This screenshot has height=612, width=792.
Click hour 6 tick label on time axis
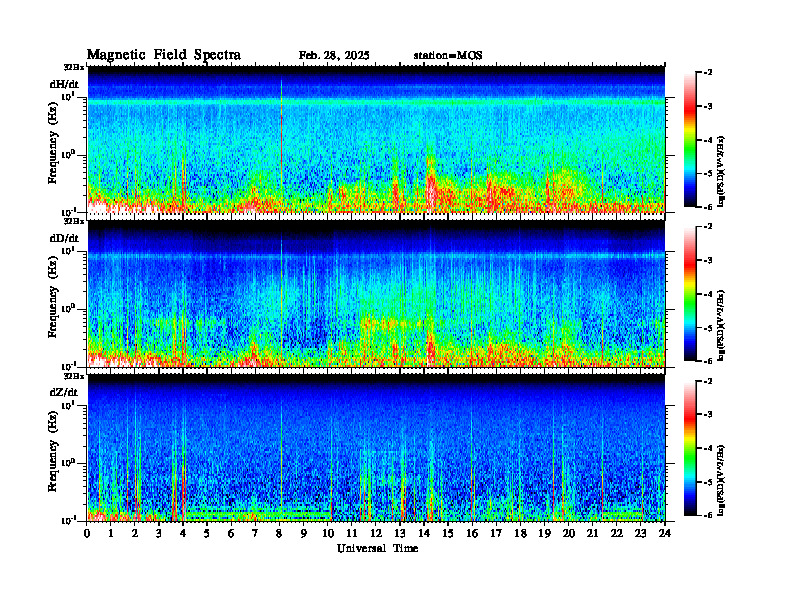(x=231, y=533)
